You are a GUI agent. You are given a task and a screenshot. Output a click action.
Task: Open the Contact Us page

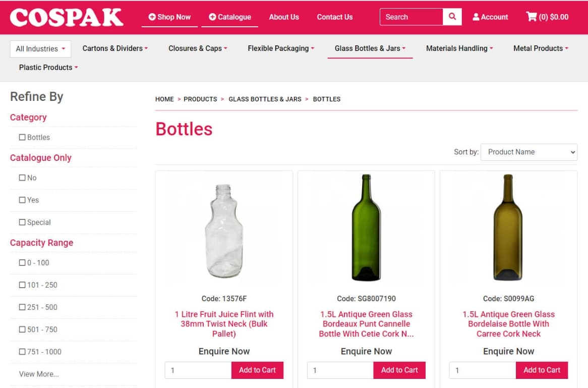(334, 17)
